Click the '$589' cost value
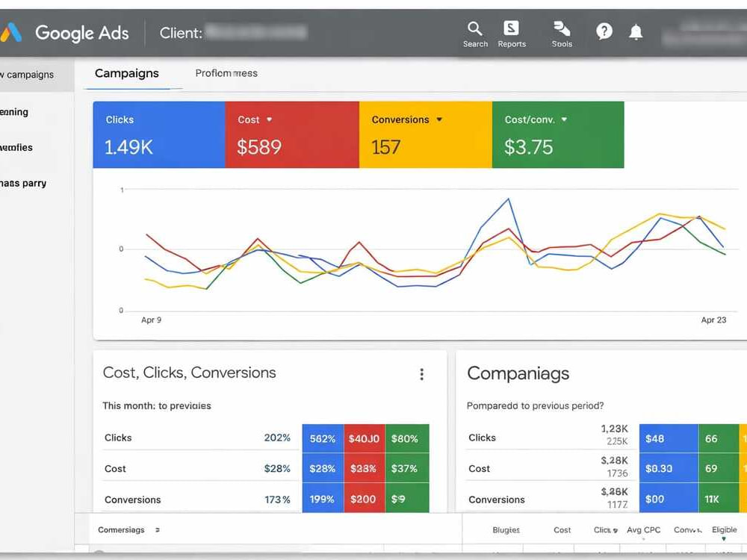 259,147
